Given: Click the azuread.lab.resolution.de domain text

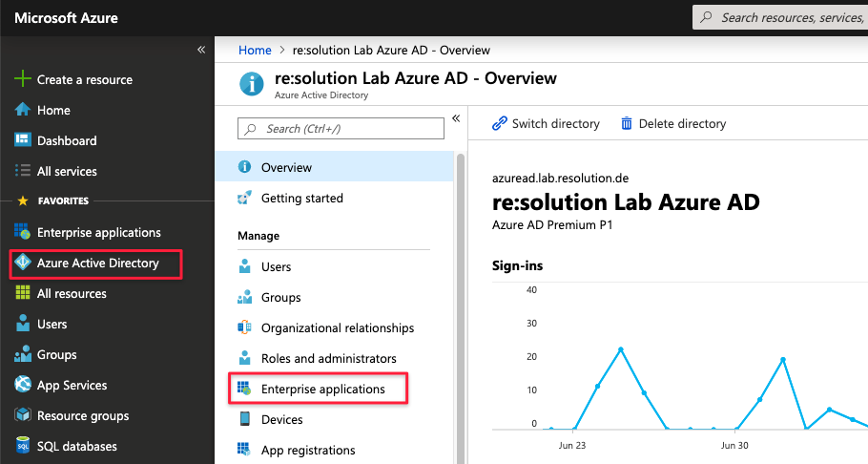Looking at the screenshot, I should 560,178.
